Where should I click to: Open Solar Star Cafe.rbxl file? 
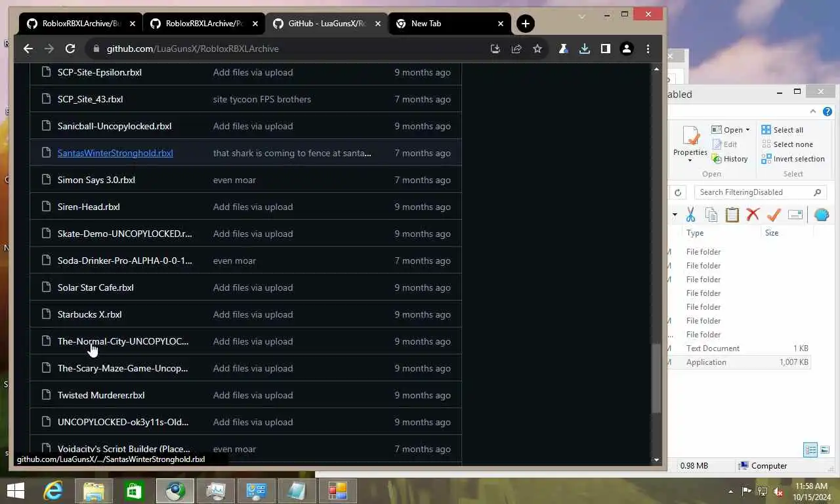pyautogui.click(x=96, y=287)
